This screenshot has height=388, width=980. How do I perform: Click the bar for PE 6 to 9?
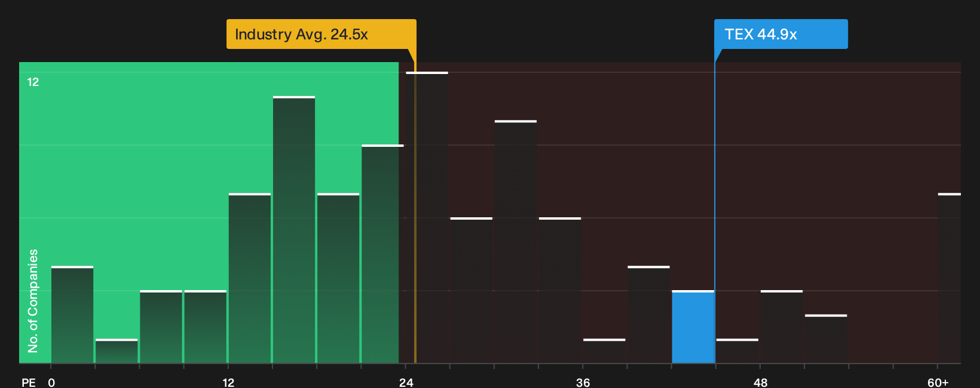pyautogui.click(x=161, y=327)
